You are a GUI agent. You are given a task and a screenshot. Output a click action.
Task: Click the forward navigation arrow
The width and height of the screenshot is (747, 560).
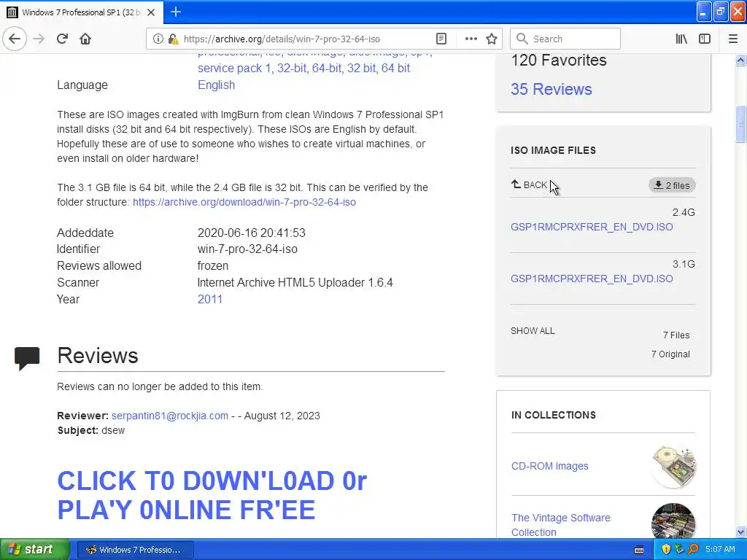pos(39,39)
